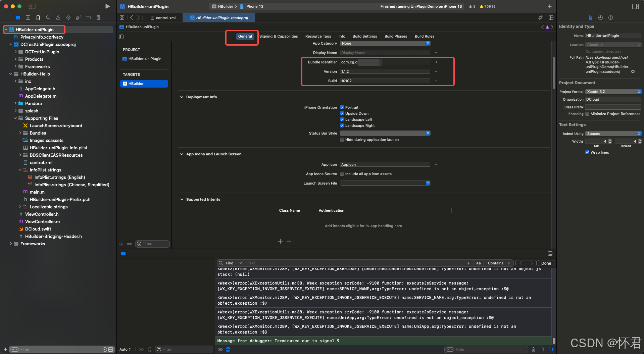Reveal full path in Finder arrow
This screenshot has height=354, width=644.
pos(633,71)
